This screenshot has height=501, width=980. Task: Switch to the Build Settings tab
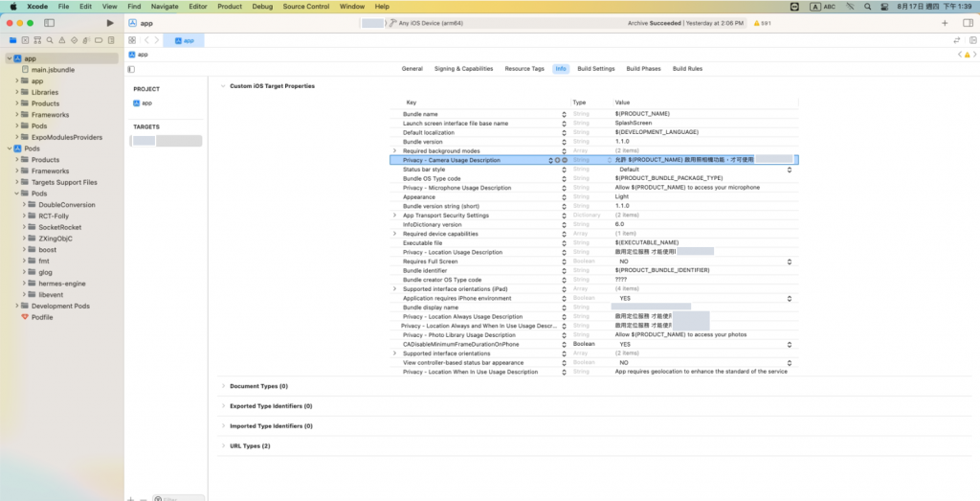coord(595,69)
